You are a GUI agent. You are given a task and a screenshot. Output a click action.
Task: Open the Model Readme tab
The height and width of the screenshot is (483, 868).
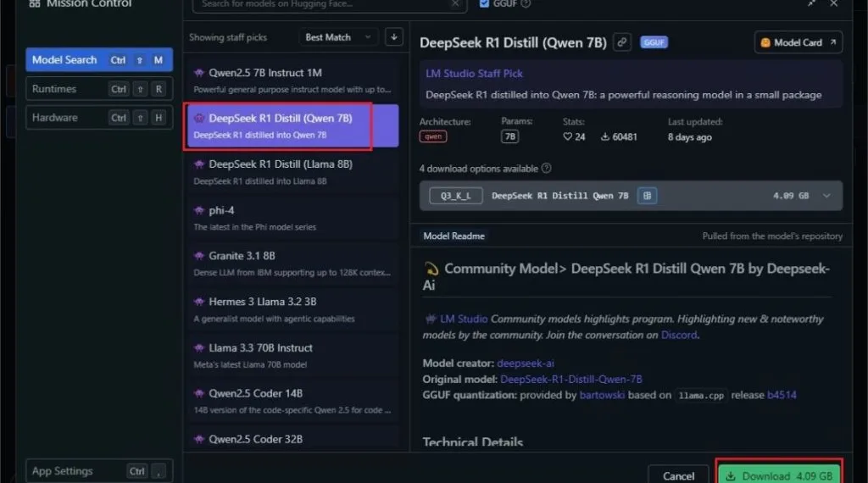(x=454, y=236)
